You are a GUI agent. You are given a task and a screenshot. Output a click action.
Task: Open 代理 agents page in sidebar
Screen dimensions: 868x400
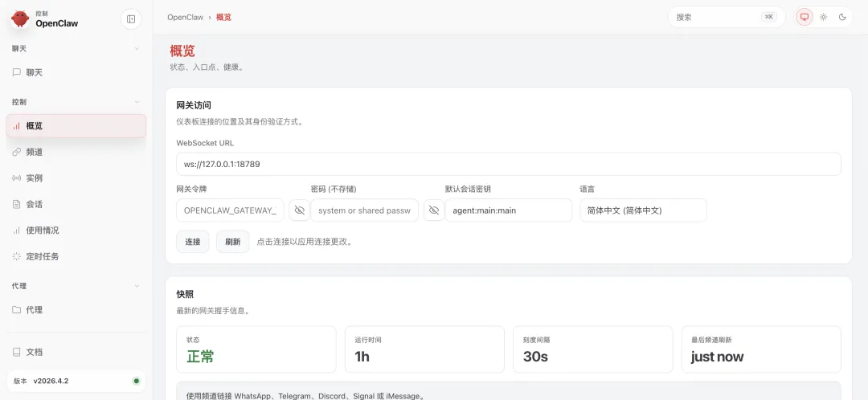76,310
